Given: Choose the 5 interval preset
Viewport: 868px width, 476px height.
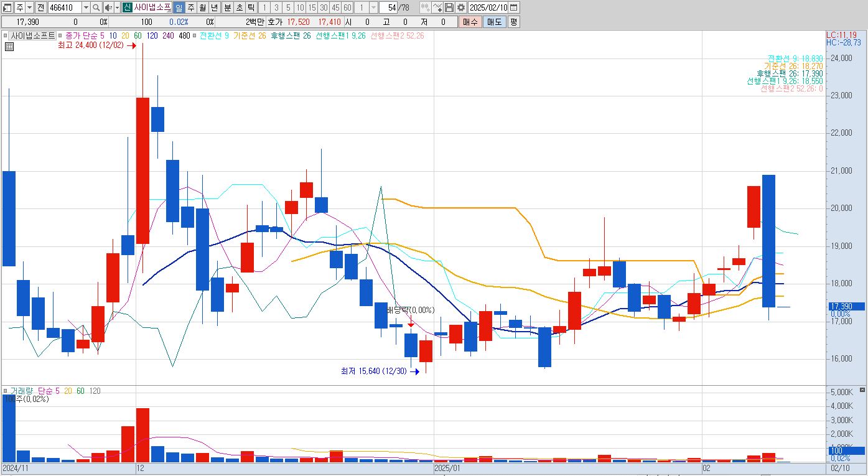Looking at the screenshot, I should (x=288, y=7).
